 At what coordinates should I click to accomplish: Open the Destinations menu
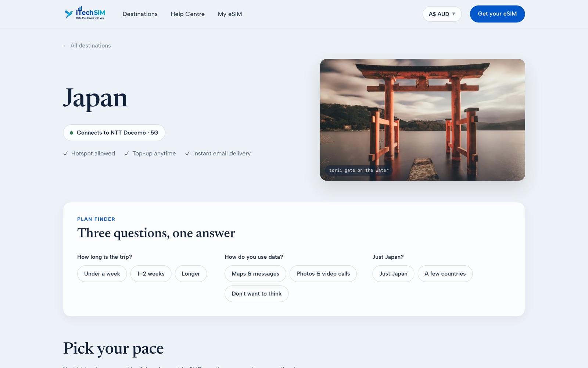pos(140,14)
